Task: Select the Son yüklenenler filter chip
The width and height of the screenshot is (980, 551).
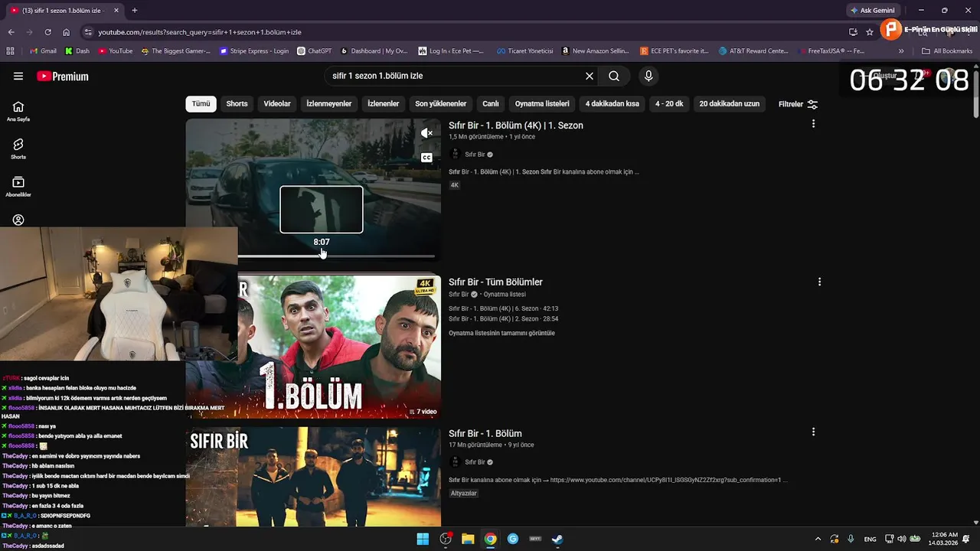Action: (x=441, y=104)
